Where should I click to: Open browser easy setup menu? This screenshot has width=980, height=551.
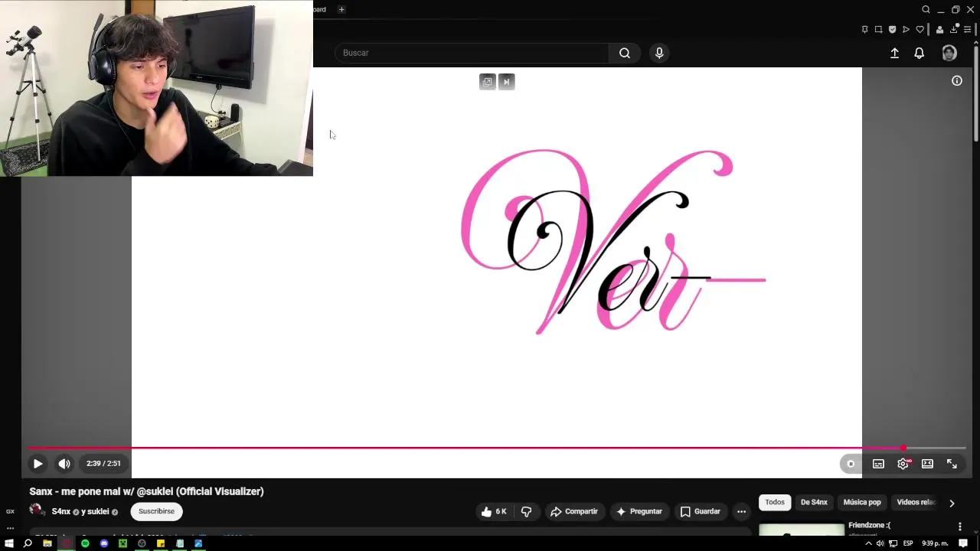(968, 29)
